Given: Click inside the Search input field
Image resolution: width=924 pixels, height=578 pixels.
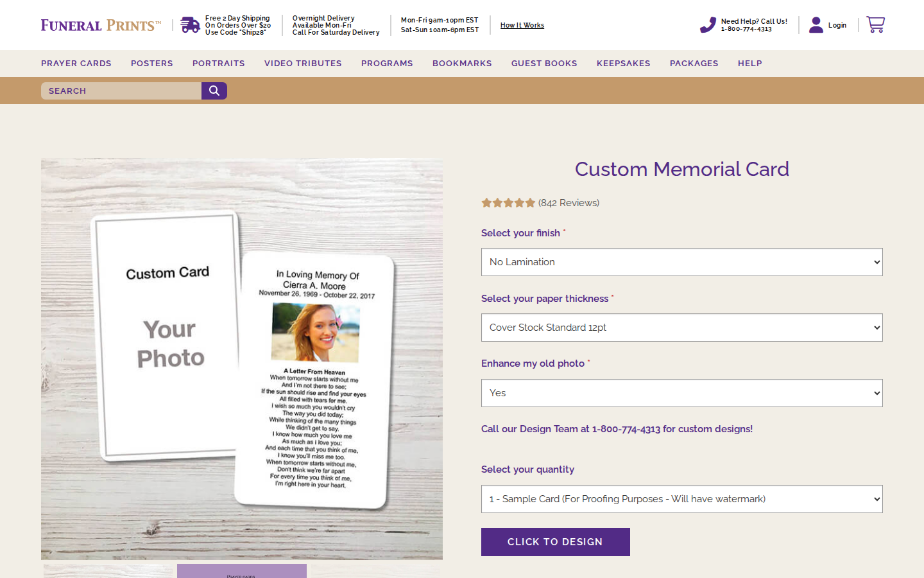Looking at the screenshot, I should pos(122,91).
